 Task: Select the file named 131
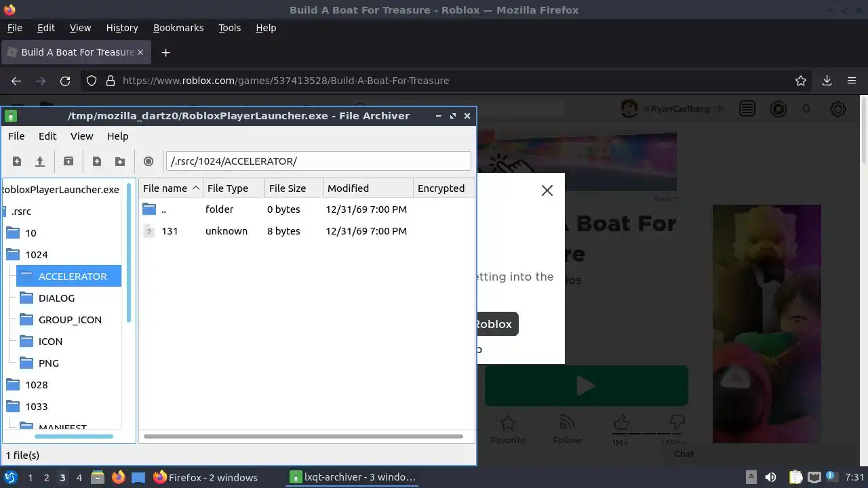(307, 231)
